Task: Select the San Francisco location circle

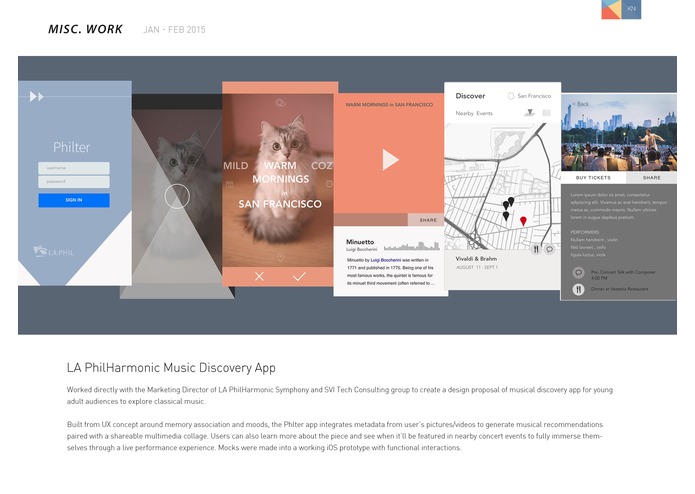Action: click(511, 96)
